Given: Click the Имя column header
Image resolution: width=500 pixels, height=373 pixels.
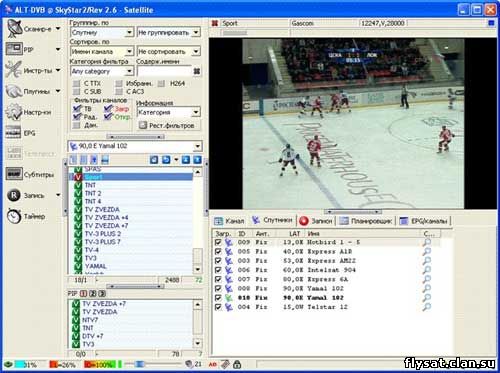Looking at the screenshot, I should click(x=313, y=233).
